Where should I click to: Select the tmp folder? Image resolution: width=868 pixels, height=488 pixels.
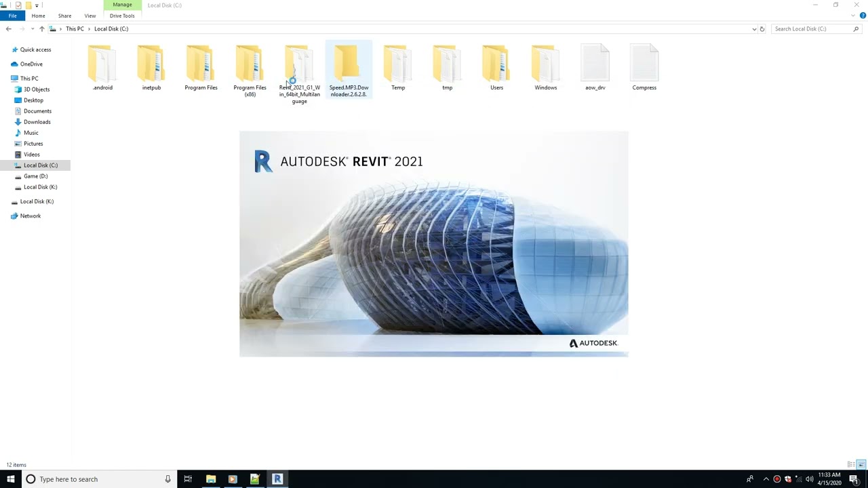pyautogui.click(x=447, y=68)
